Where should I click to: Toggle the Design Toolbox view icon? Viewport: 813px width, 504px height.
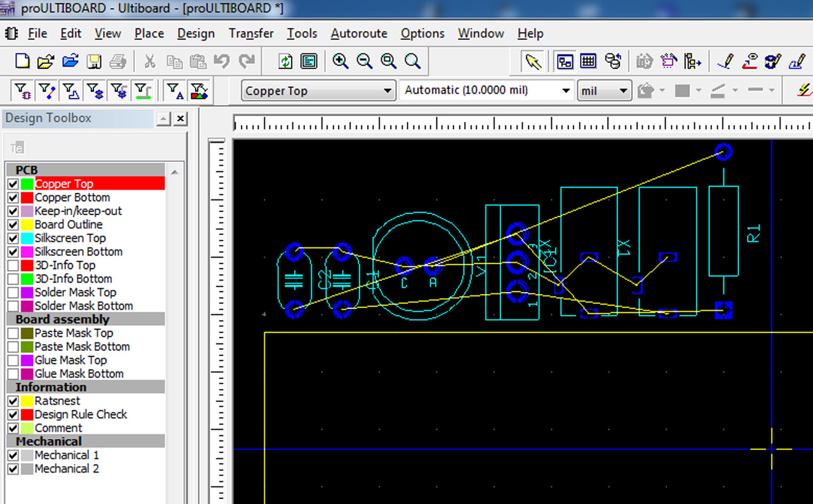click(565, 61)
